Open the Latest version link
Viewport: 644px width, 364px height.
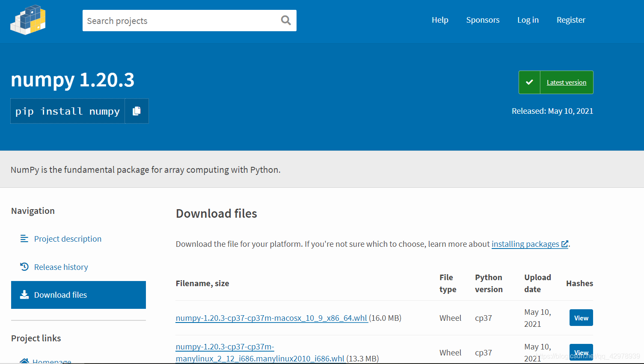[567, 83]
